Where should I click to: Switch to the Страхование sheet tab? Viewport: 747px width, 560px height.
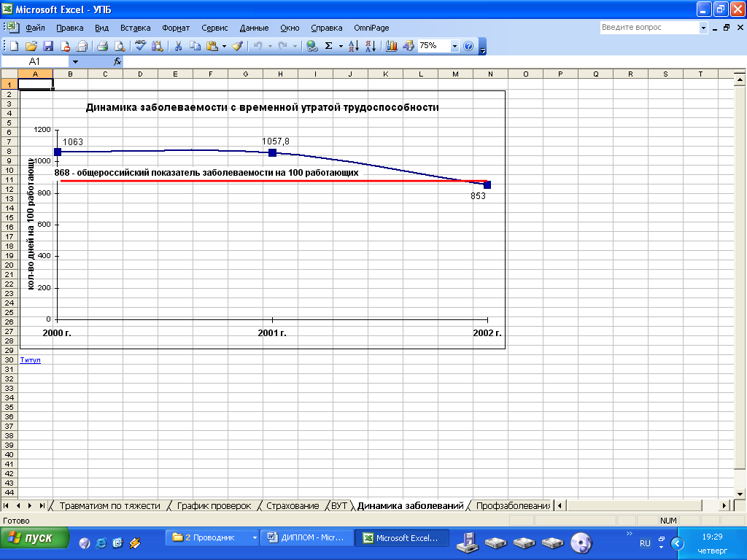tap(293, 505)
